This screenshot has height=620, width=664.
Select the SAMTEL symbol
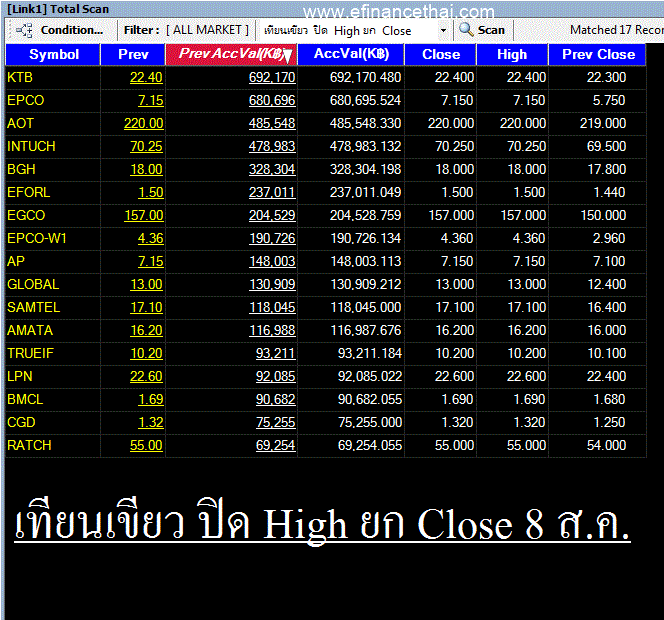click(x=33, y=307)
